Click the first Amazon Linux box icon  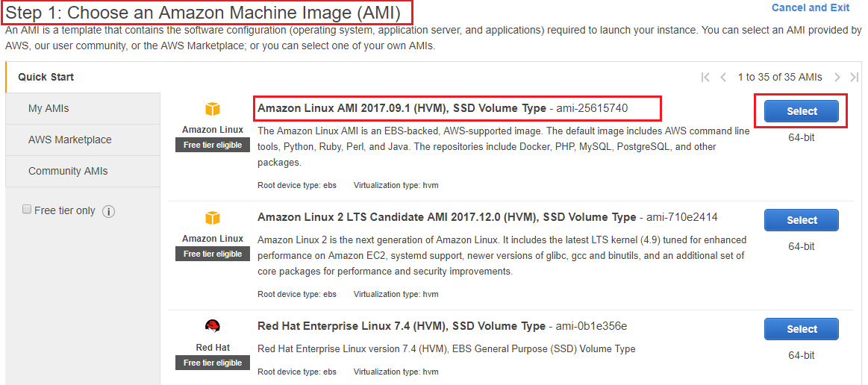pos(213,109)
